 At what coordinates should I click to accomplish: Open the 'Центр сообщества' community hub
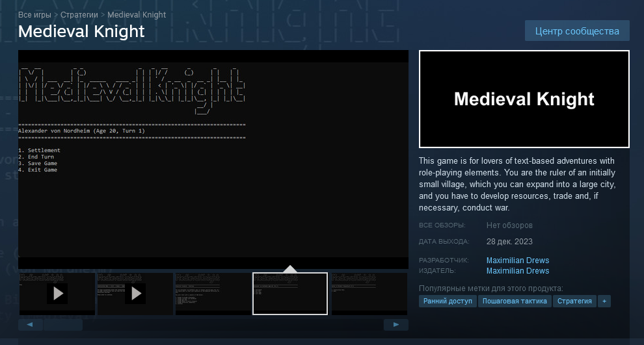point(577,31)
